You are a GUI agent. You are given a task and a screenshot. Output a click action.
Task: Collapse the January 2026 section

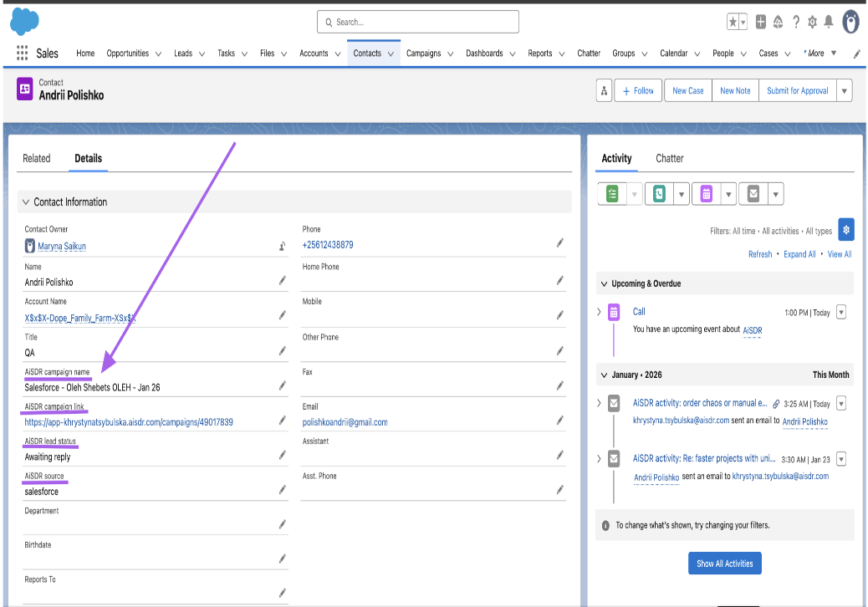pos(604,375)
